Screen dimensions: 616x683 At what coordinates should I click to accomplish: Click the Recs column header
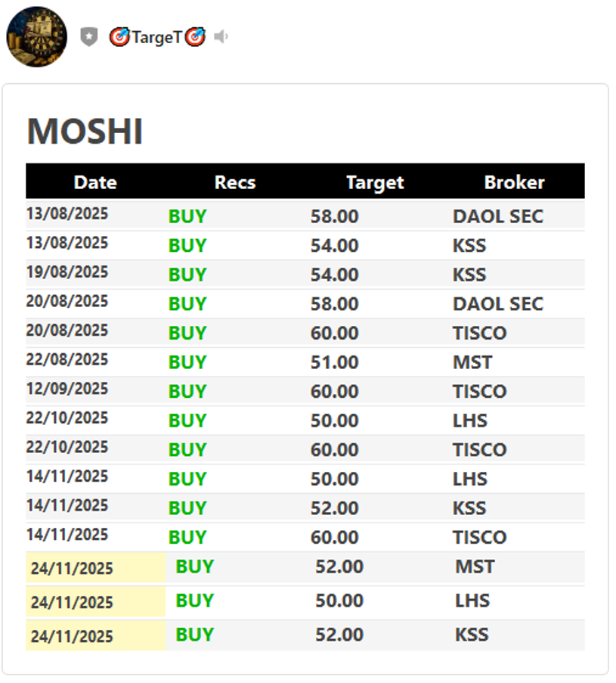[x=235, y=182]
